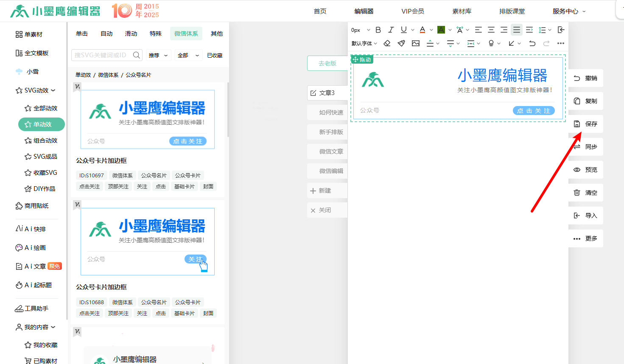Open preview with the eye icon 预览
The height and width of the screenshot is (364, 624).
coord(586,170)
